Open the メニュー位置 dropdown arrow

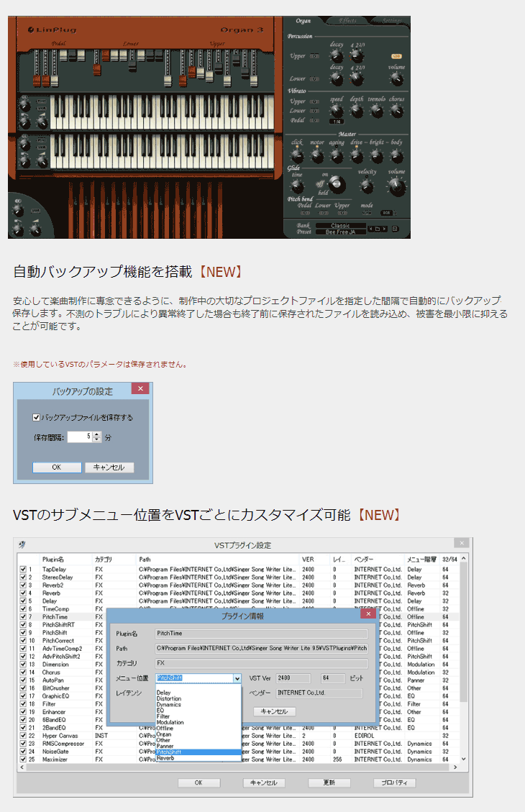coord(237,678)
